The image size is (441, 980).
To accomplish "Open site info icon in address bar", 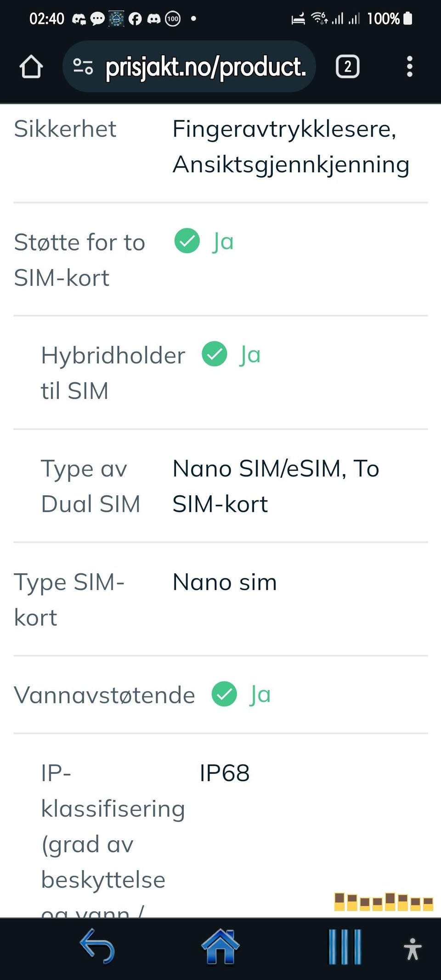I will pos(83,67).
